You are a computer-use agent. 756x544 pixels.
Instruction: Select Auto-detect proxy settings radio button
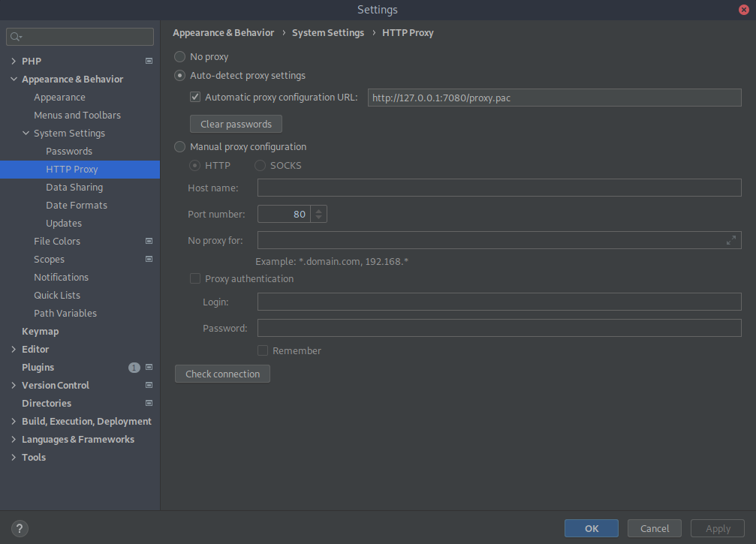click(180, 76)
